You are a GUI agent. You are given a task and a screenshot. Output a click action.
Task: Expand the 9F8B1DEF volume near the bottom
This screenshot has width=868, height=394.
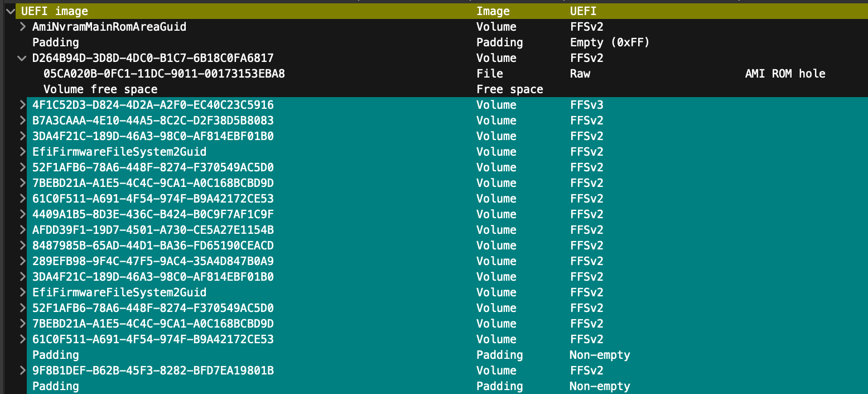coord(21,370)
